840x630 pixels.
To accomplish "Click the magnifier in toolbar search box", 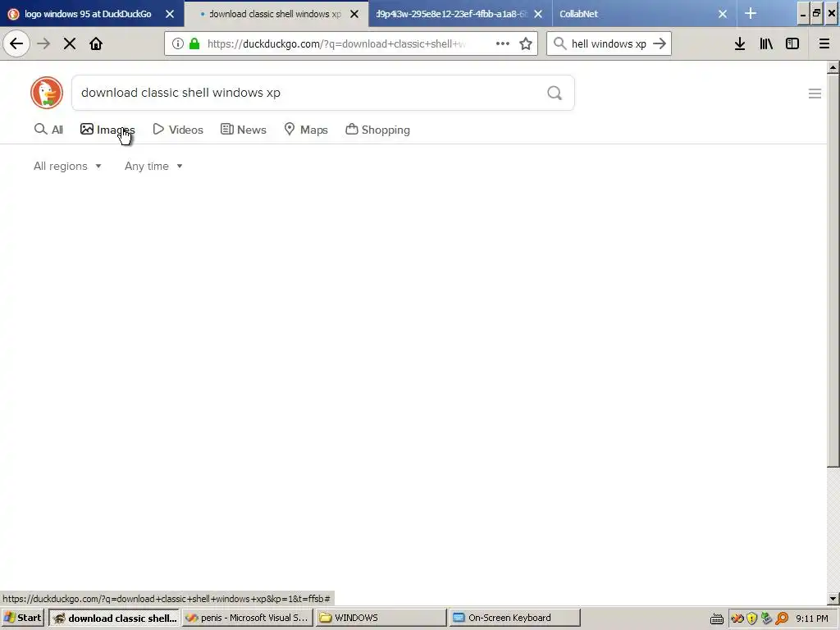I will [559, 44].
